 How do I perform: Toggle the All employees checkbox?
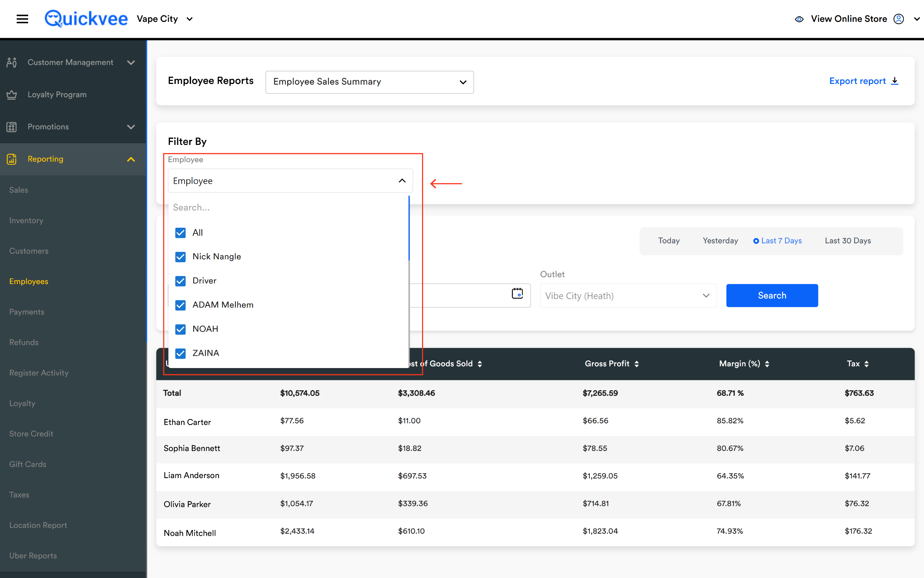tap(180, 233)
